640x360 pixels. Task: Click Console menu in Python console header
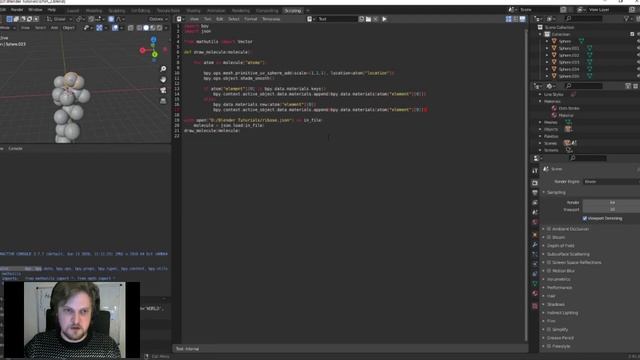(x=15, y=149)
